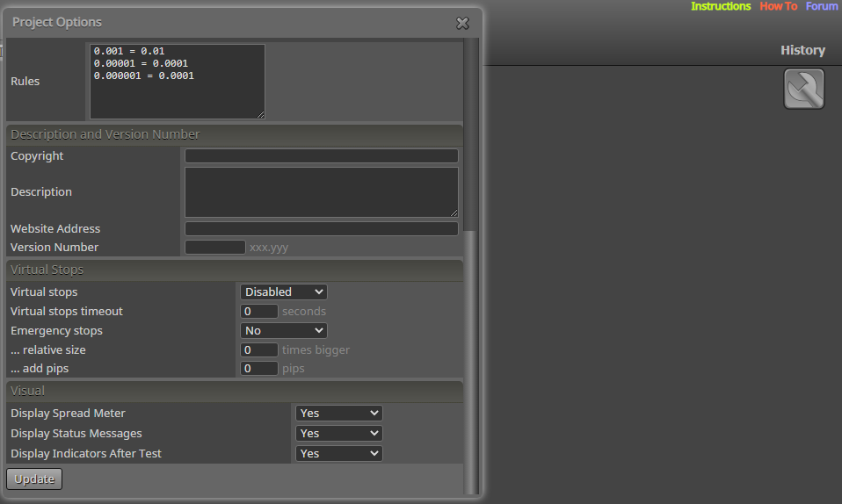
Task: Open the Display Status Messages dropdown
Action: coord(339,433)
